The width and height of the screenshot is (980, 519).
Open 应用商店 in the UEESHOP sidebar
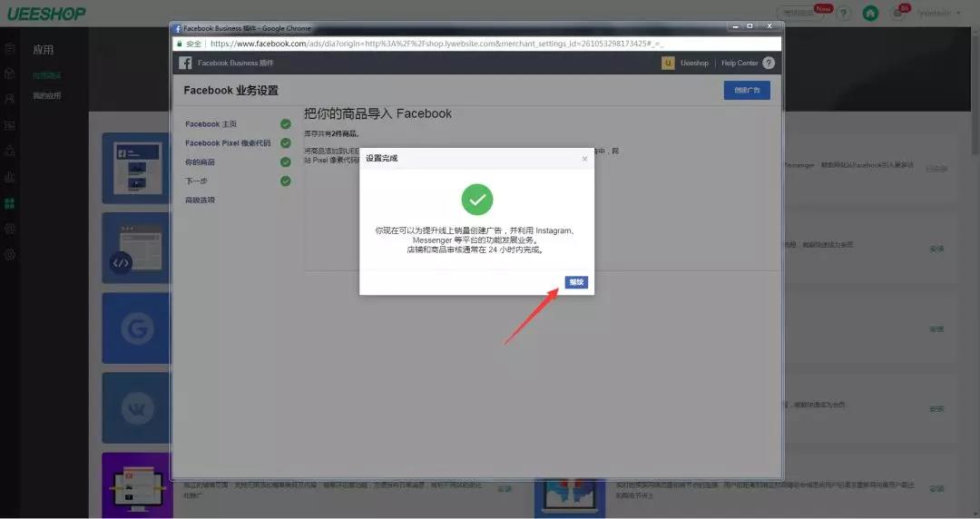tap(47, 75)
